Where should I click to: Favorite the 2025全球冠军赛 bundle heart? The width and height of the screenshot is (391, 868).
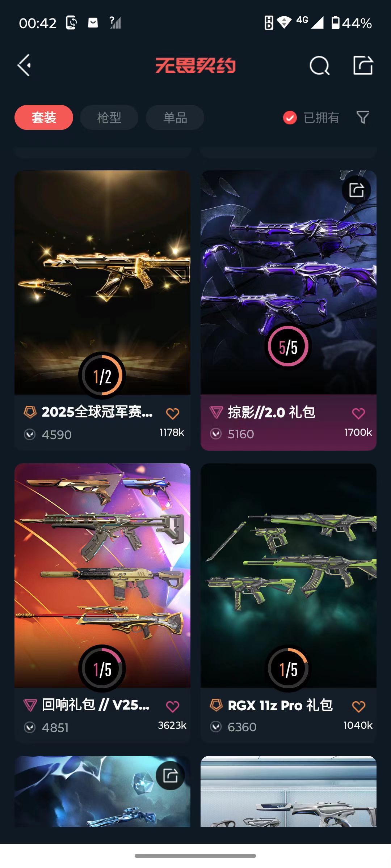point(173,413)
